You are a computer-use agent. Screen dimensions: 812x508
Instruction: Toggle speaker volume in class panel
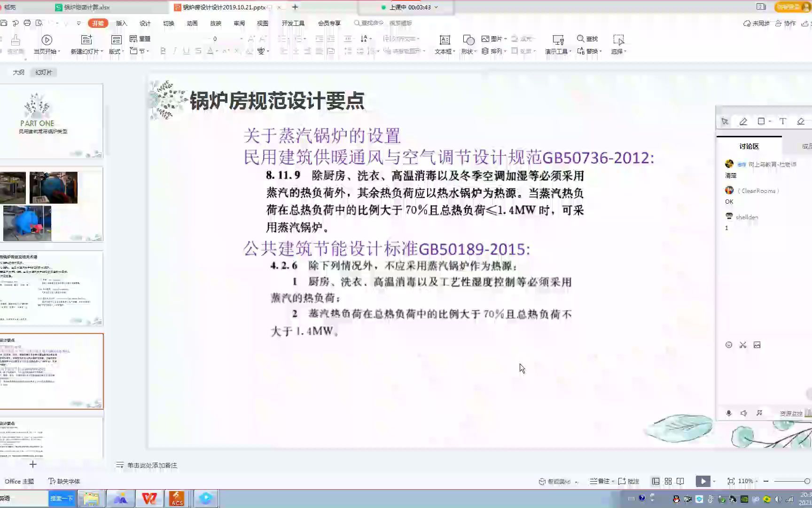click(744, 413)
